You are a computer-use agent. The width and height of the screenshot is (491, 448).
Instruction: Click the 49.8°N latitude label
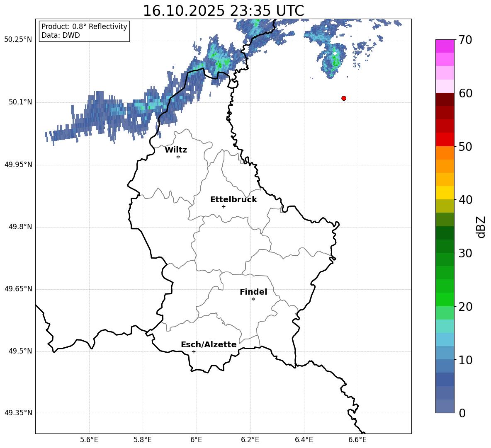(21, 227)
